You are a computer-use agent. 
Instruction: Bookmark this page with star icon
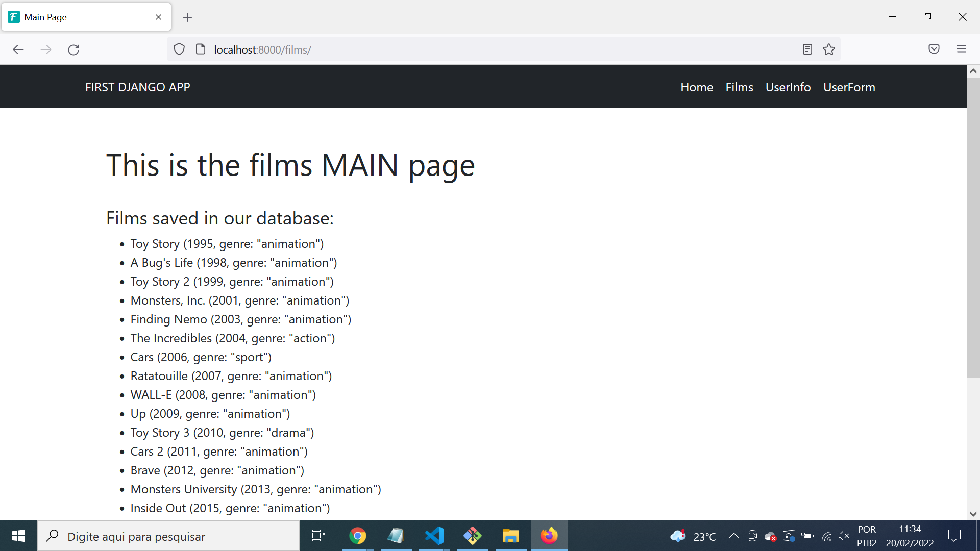pos(829,49)
